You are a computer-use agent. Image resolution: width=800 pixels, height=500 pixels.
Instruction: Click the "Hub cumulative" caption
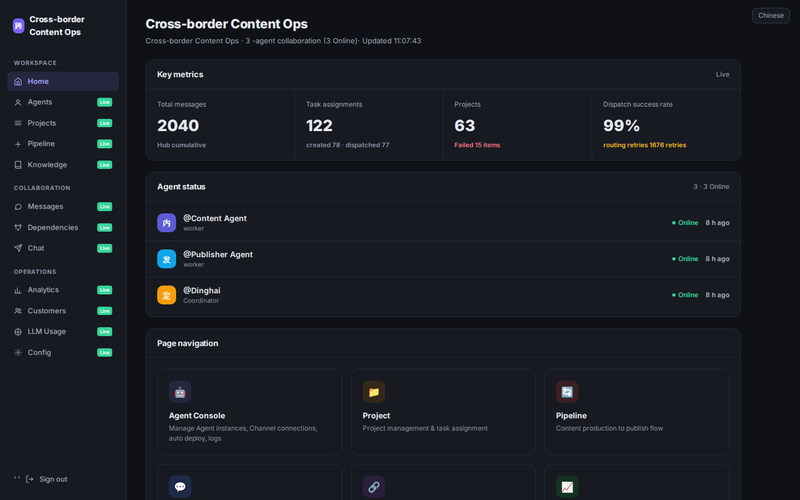pos(182,145)
